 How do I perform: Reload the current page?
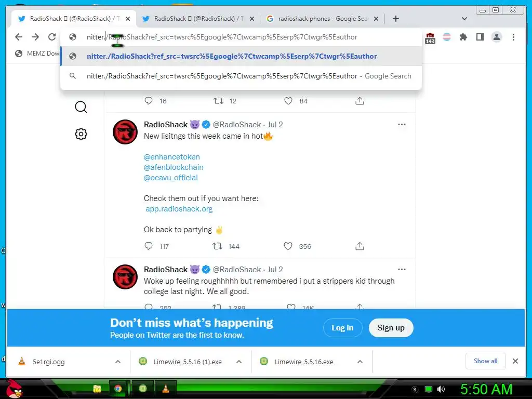click(x=52, y=37)
